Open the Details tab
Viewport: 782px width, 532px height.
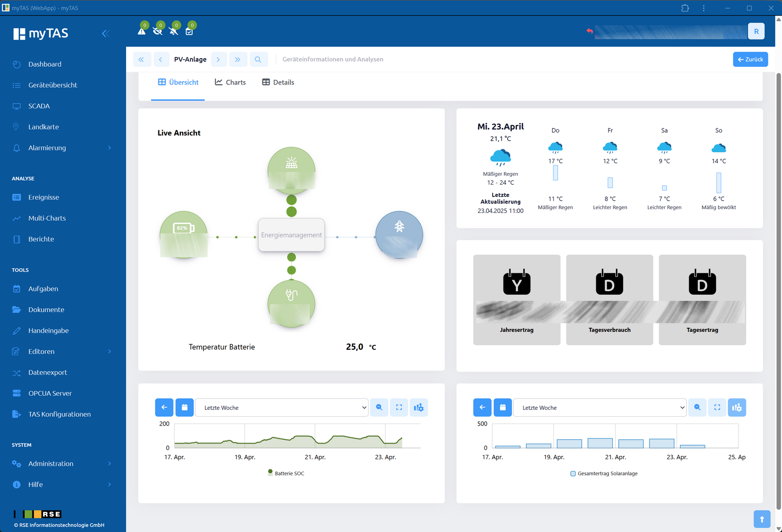pyautogui.click(x=278, y=82)
